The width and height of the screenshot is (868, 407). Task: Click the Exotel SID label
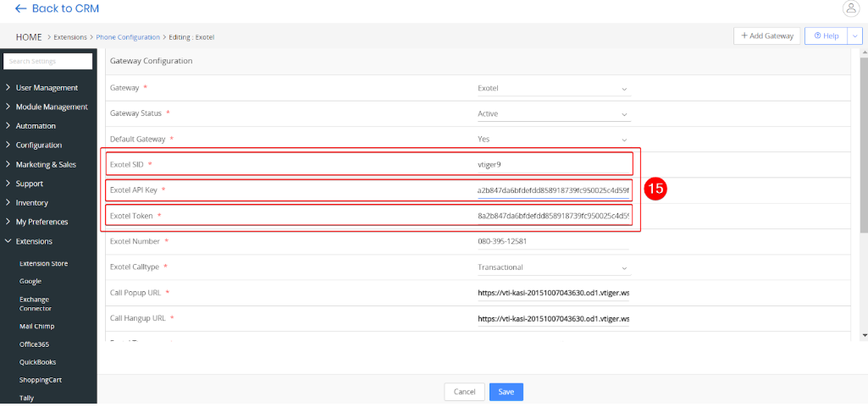(x=127, y=164)
